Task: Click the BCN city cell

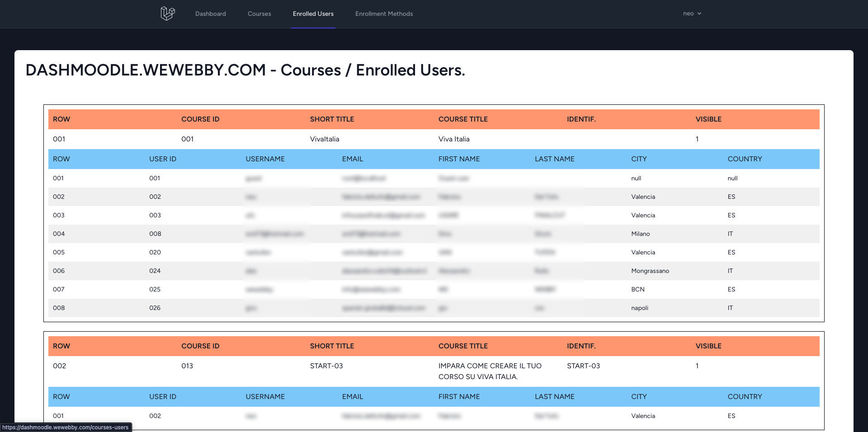Action: (x=638, y=290)
